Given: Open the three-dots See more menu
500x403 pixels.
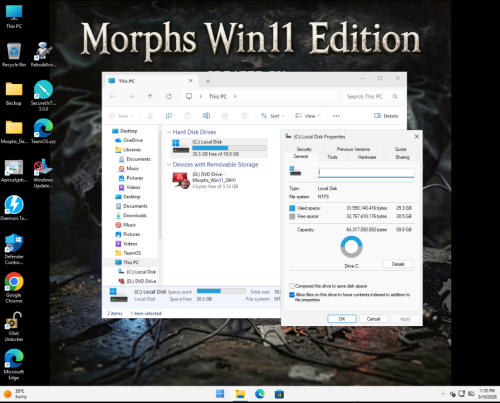Looking at the screenshot, I should (x=336, y=116).
